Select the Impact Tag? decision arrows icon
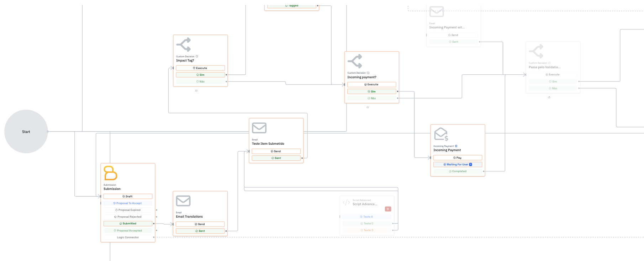The width and height of the screenshot is (644, 261). tap(184, 45)
